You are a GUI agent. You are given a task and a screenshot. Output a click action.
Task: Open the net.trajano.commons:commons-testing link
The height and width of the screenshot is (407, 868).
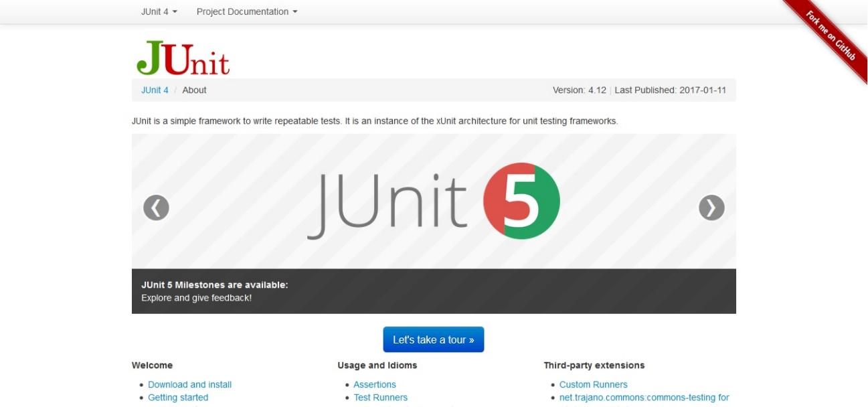pyautogui.click(x=644, y=397)
